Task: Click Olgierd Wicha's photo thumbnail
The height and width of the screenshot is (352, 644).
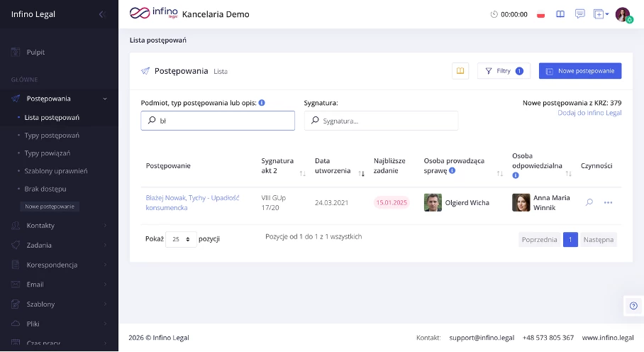Action: (x=433, y=202)
